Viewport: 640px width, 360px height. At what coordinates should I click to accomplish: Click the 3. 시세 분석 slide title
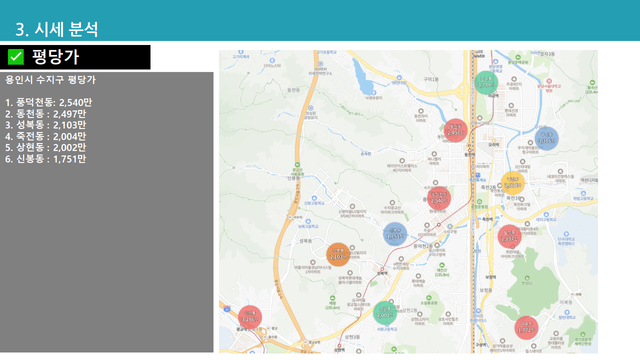[x=57, y=29]
